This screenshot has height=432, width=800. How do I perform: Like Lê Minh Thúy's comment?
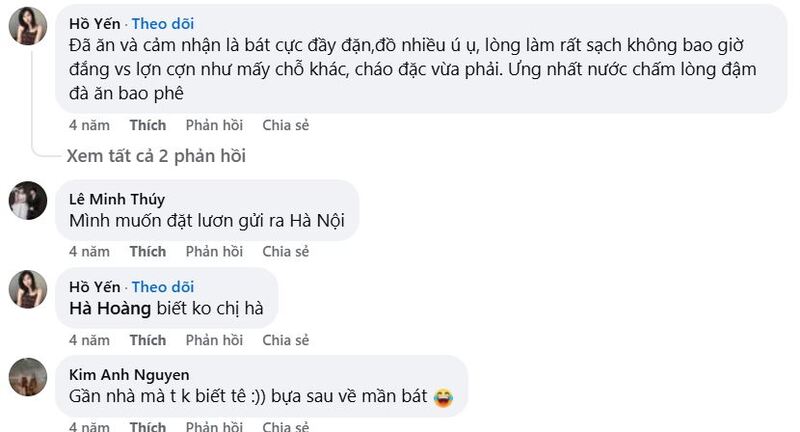[147, 251]
